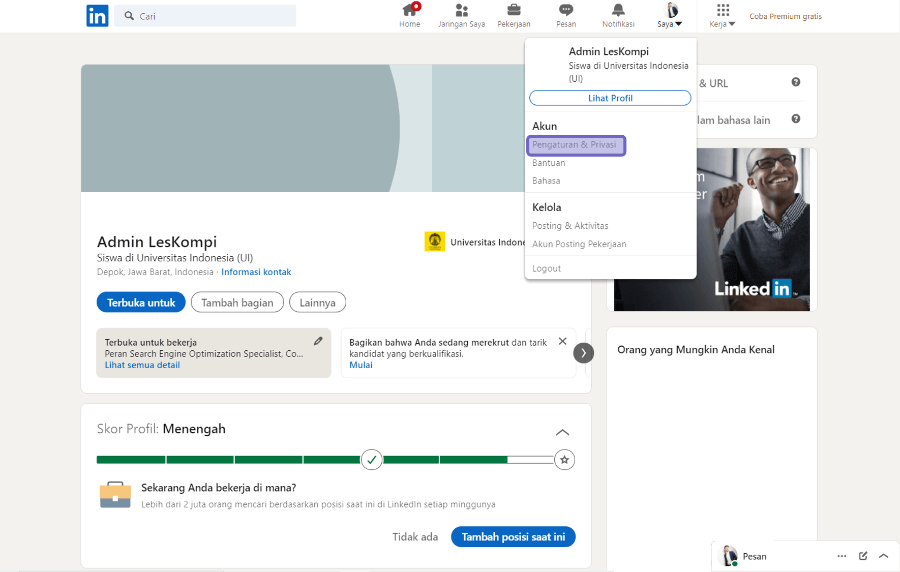Click the star icon at progress end
Image resolution: width=900 pixels, height=572 pixels.
(565, 460)
